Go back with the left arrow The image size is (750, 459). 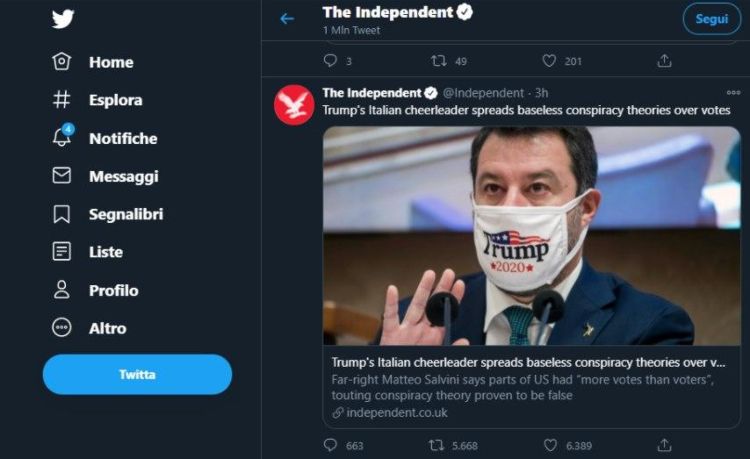(x=287, y=19)
